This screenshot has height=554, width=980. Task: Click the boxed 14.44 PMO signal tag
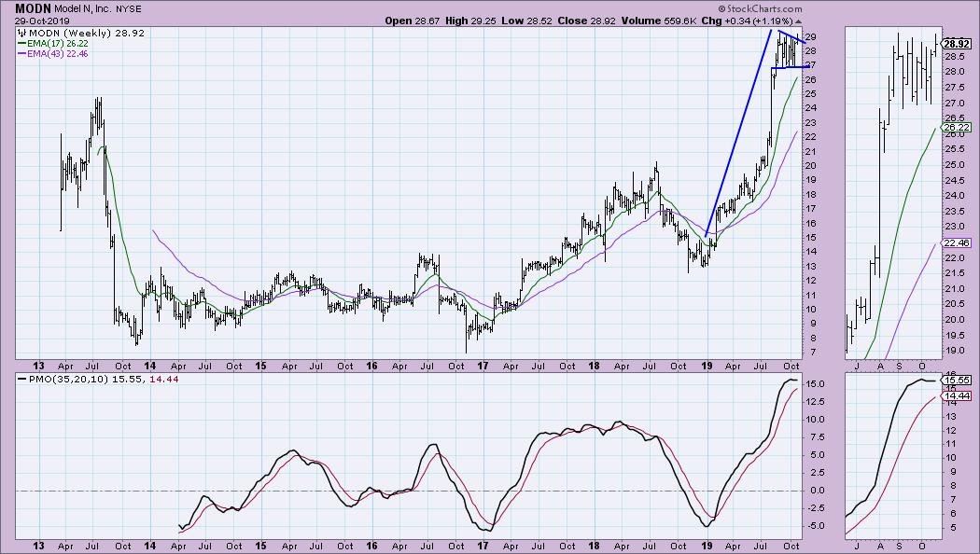pos(957,396)
